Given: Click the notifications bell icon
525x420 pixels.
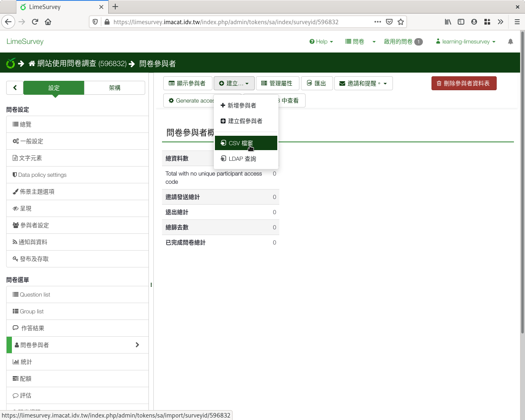Looking at the screenshot, I should (510, 41).
